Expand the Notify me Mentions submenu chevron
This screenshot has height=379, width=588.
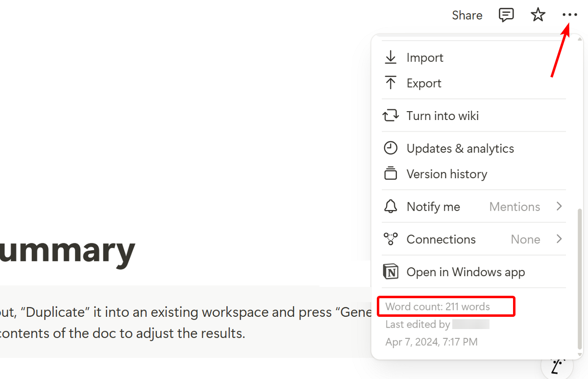(559, 206)
